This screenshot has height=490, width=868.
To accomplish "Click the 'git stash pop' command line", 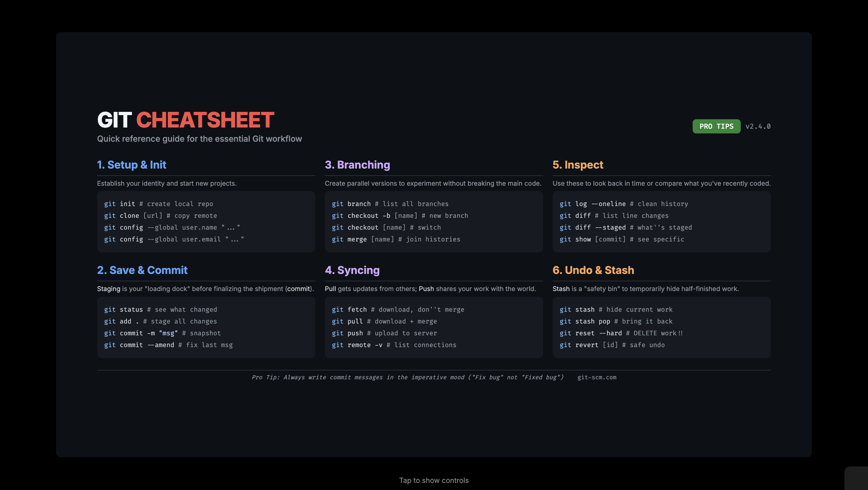I will pos(616,321).
